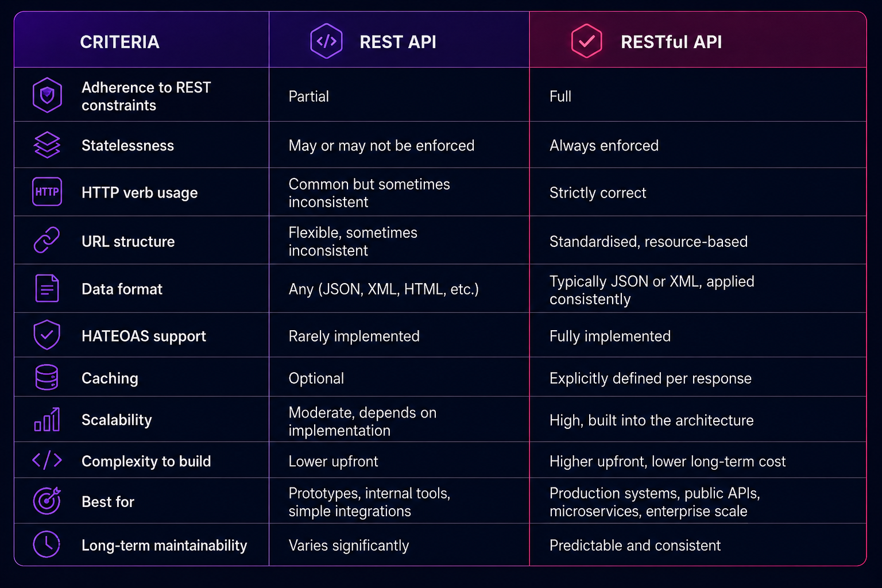Click the 'Varies significantly' cell
Screen dimensions: 882x588
click(x=349, y=546)
